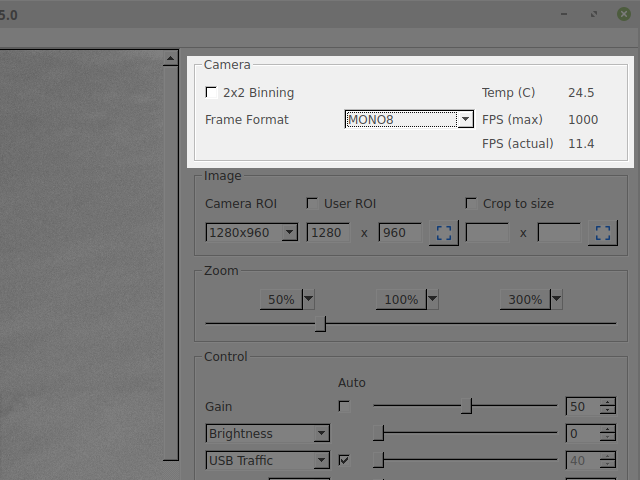
Task: Minimize the window from the title bar
Action: 564,14
